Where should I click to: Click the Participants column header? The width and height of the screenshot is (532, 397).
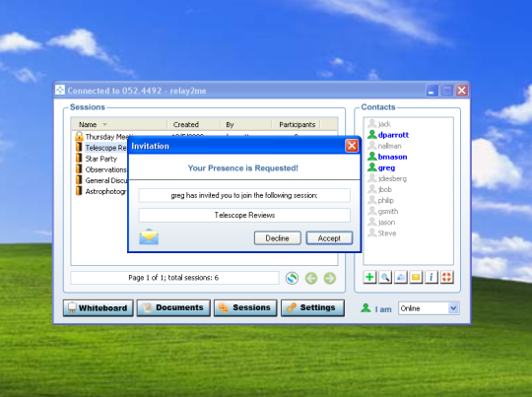tap(297, 124)
